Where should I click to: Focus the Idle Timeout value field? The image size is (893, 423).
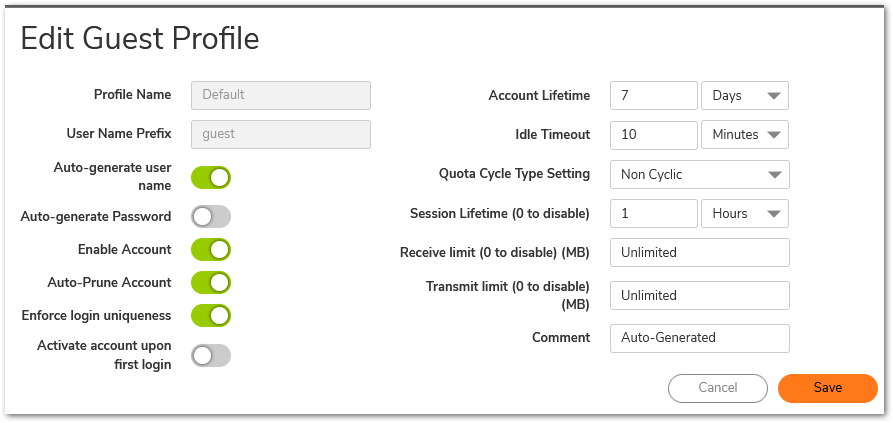(653, 134)
